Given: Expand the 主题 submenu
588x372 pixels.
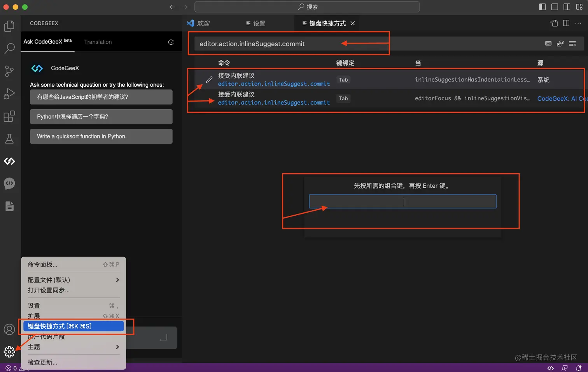Looking at the screenshot, I should (x=73, y=347).
